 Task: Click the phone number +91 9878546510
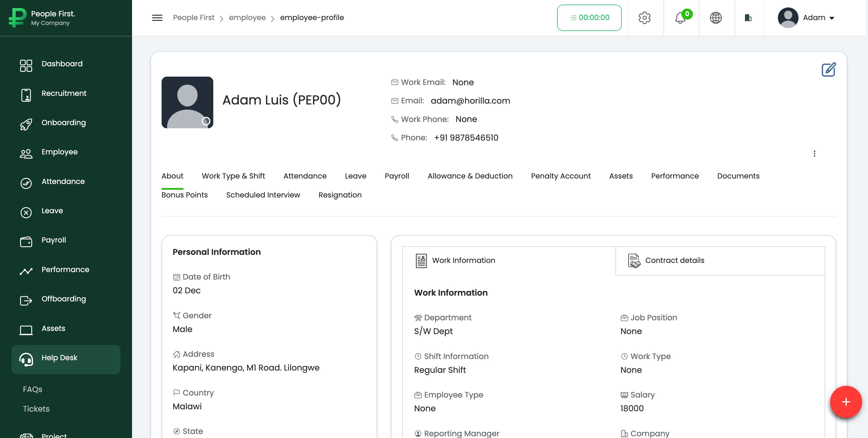coord(466,138)
